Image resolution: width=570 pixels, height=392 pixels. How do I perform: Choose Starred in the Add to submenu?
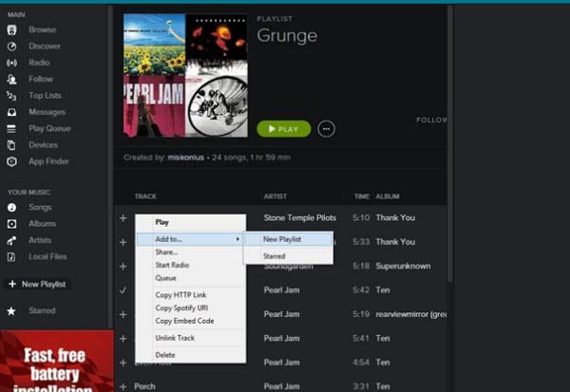(288, 256)
